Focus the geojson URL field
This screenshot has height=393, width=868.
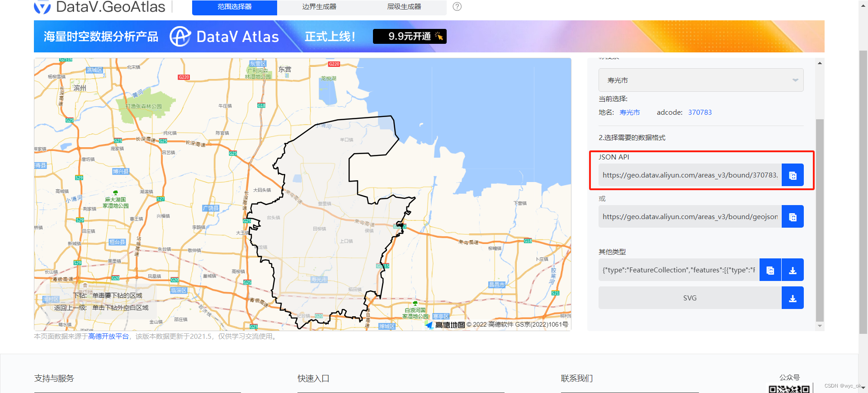click(690, 217)
